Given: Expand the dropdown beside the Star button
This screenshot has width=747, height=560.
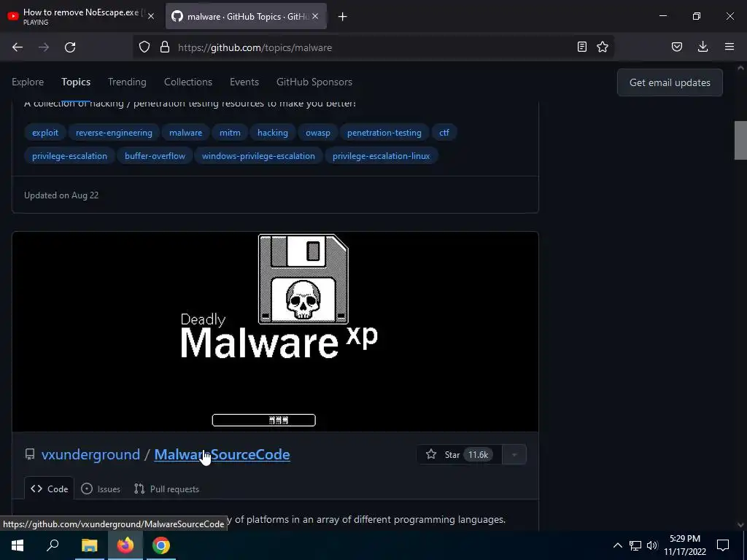Looking at the screenshot, I should click(514, 455).
